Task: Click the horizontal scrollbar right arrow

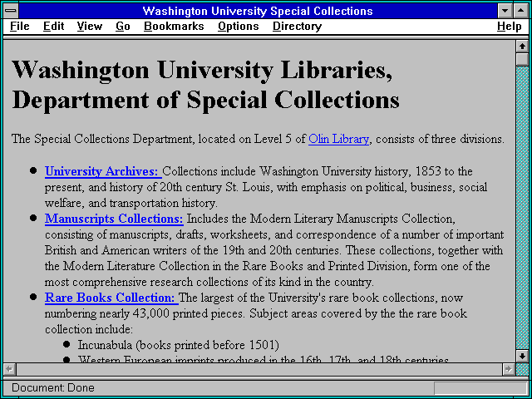Action: pyautogui.click(x=508, y=369)
